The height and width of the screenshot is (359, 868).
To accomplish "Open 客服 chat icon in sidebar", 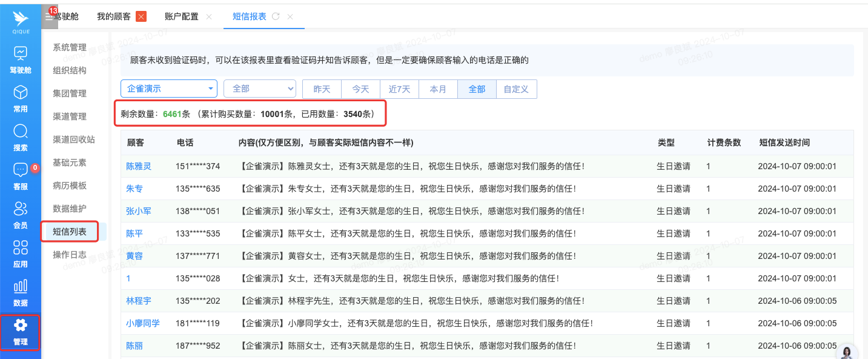I will click(21, 170).
